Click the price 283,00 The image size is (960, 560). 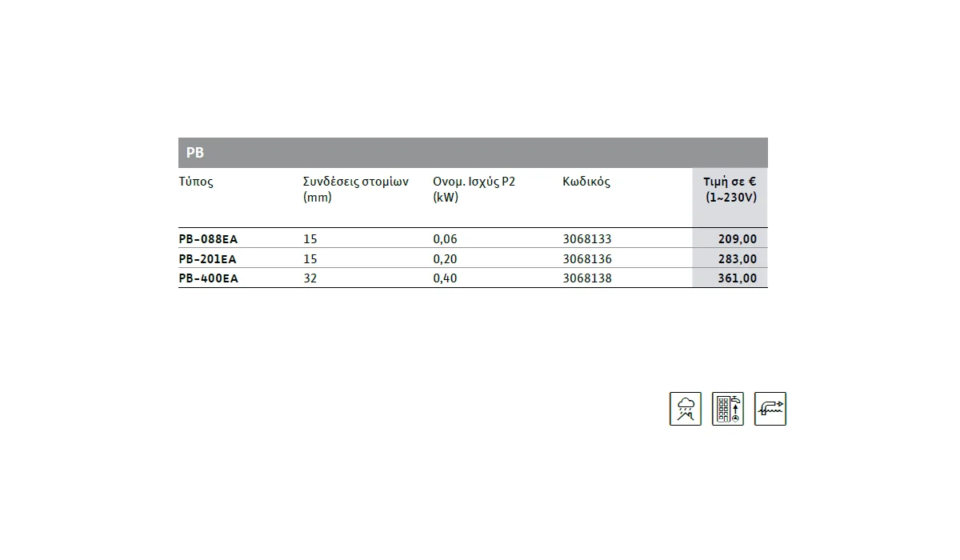pos(738,259)
